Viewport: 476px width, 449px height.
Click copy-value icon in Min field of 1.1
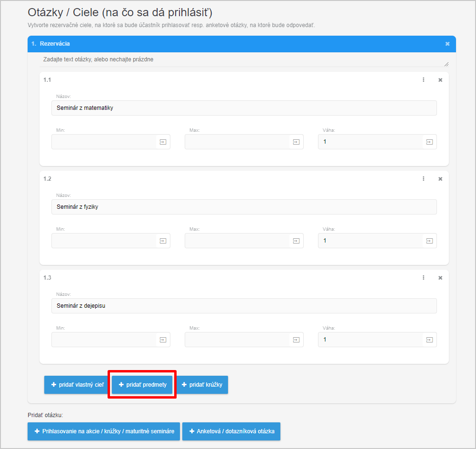tap(163, 142)
